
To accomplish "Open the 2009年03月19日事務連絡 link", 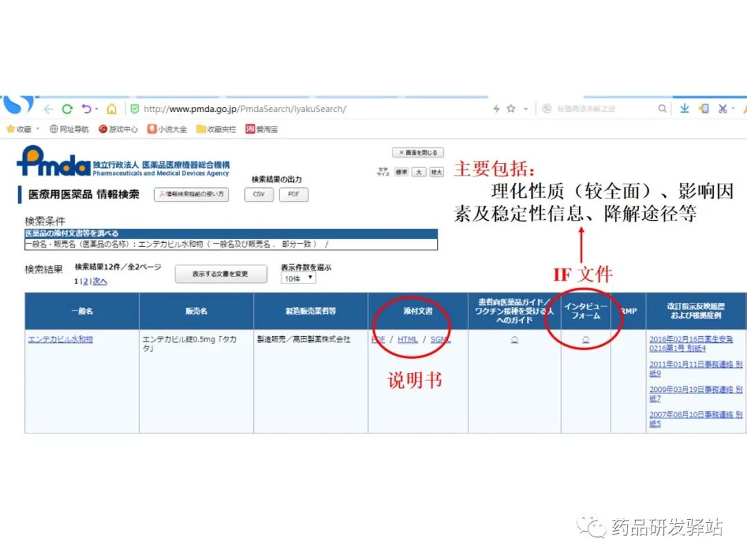I will [696, 394].
